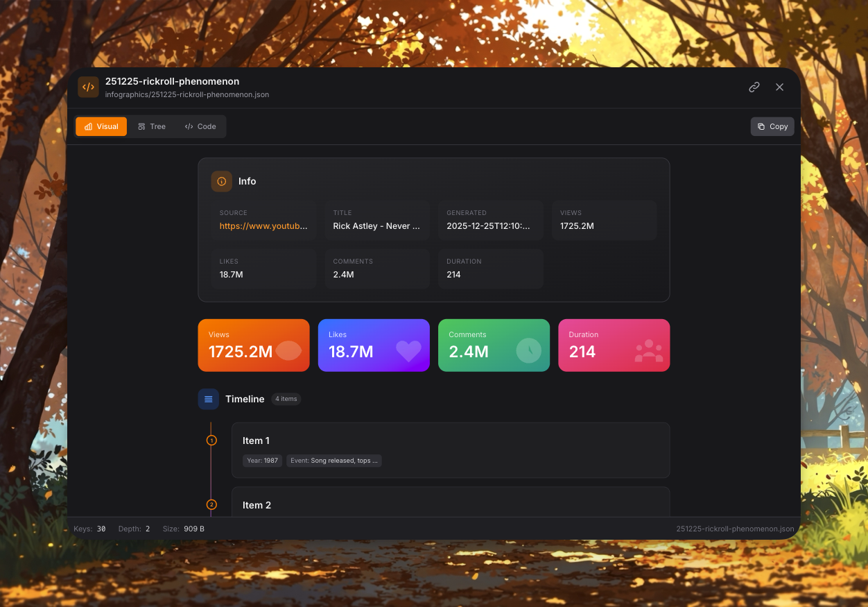Copy link using the chain icon
The height and width of the screenshot is (607, 868).
pos(754,87)
